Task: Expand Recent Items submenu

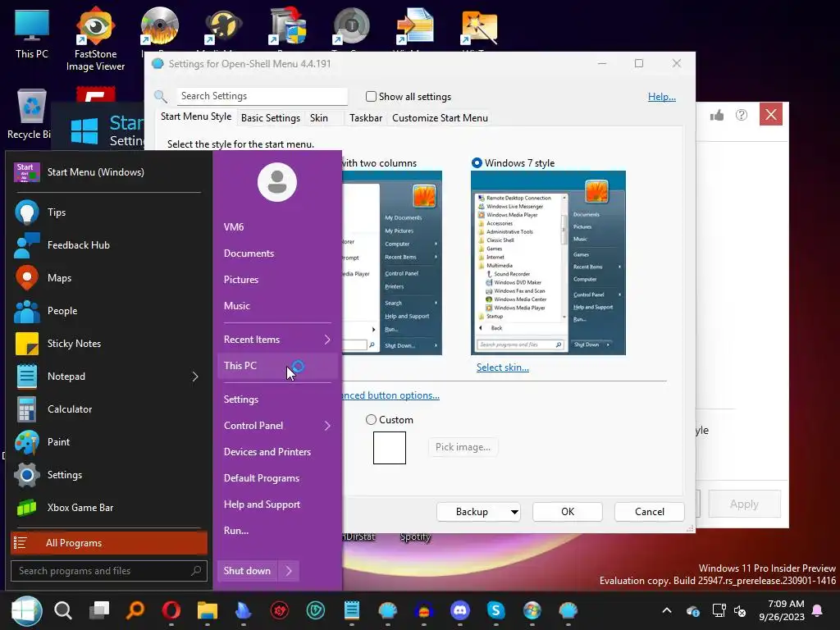Action: point(327,340)
